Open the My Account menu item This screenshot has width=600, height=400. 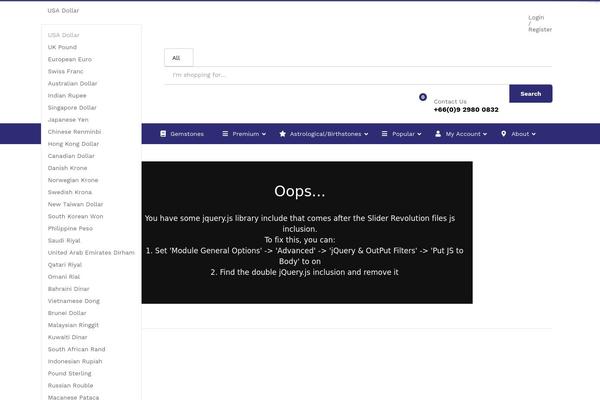(461, 134)
